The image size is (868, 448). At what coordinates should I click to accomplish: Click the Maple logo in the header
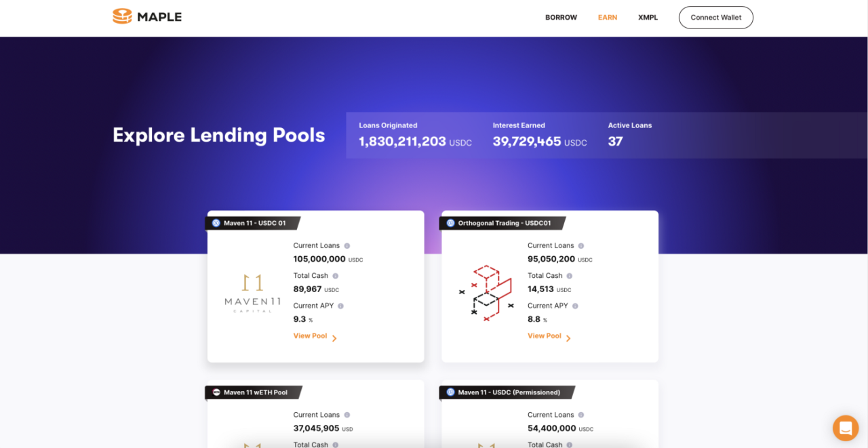click(x=147, y=17)
